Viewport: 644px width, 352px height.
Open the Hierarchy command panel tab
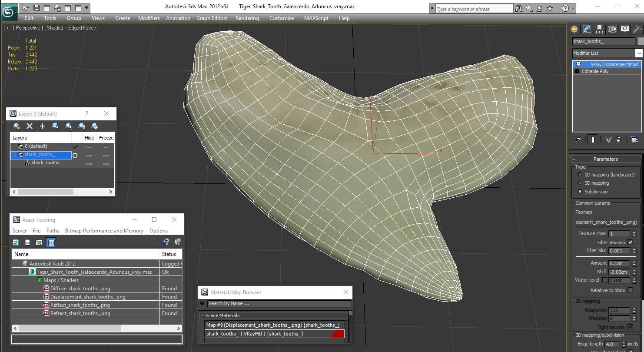tap(600, 29)
